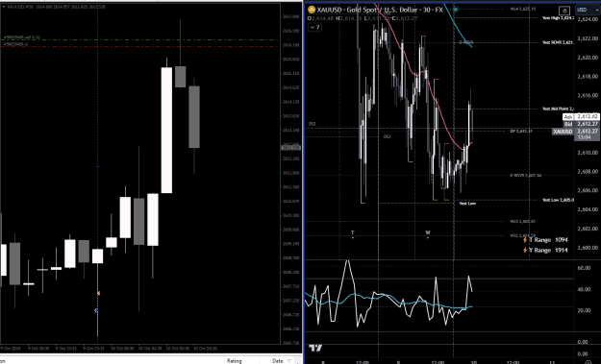
Task: Click the Yest Low 2,605.0 level label
Action: coord(558,200)
